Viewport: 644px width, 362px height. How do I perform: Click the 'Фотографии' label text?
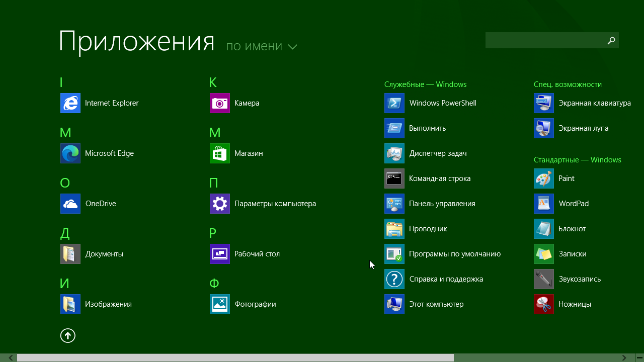point(255,304)
